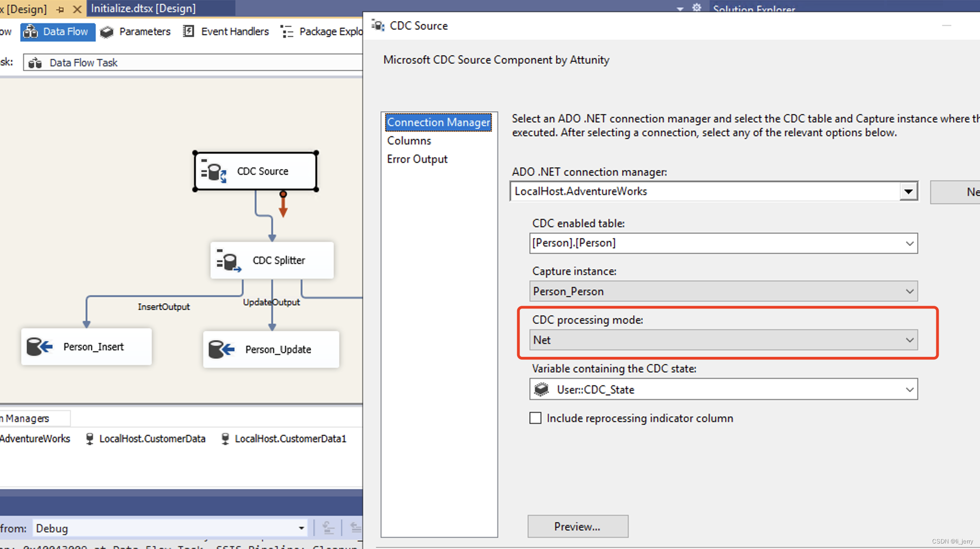The width and height of the screenshot is (980, 549).
Task: Click the Person_Insert destination icon
Action: (x=40, y=347)
